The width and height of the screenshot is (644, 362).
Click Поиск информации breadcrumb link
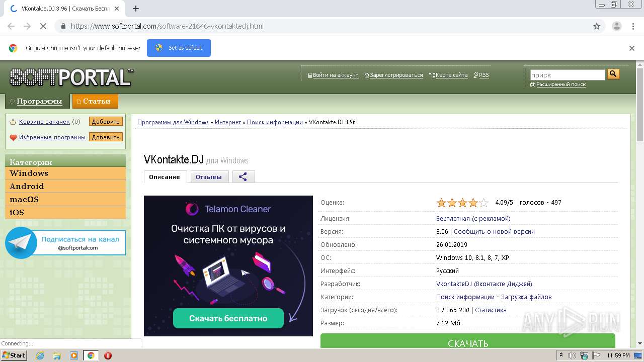pyautogui.click(x=275, y=122)
